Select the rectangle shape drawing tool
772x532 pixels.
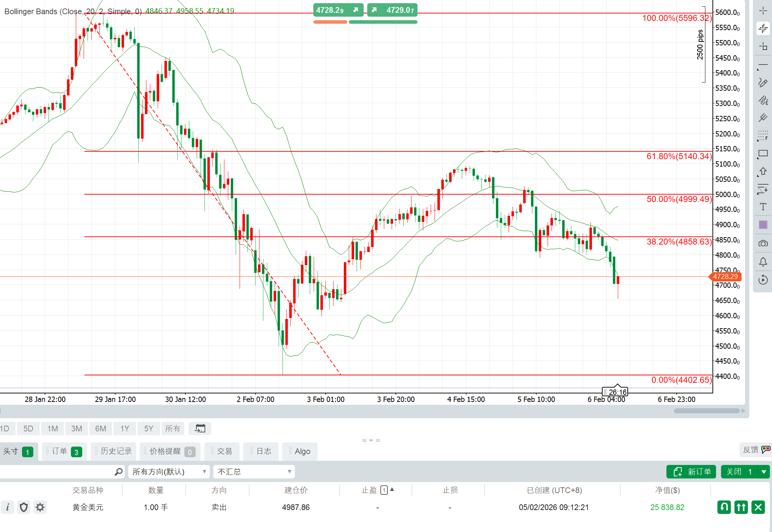coord(763,154)
